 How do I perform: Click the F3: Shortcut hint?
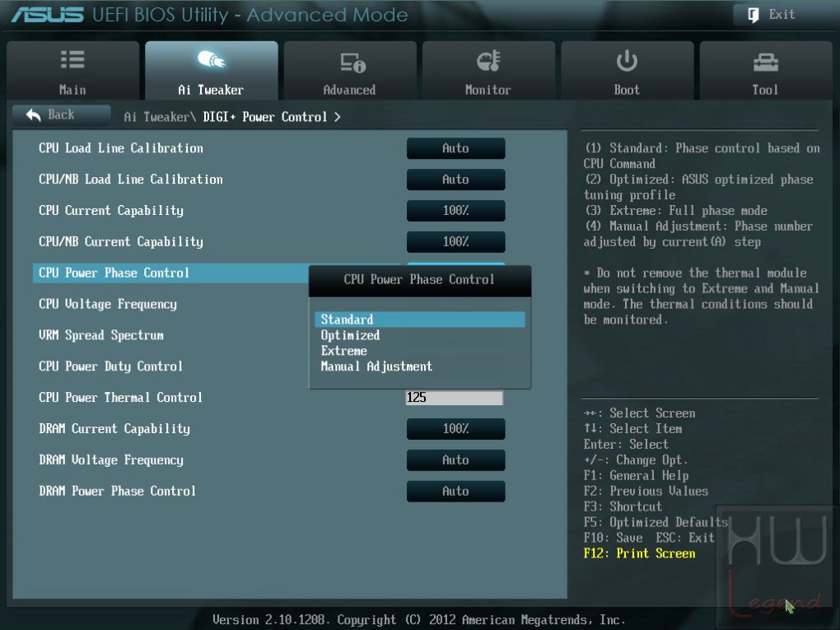coord(623,506)
